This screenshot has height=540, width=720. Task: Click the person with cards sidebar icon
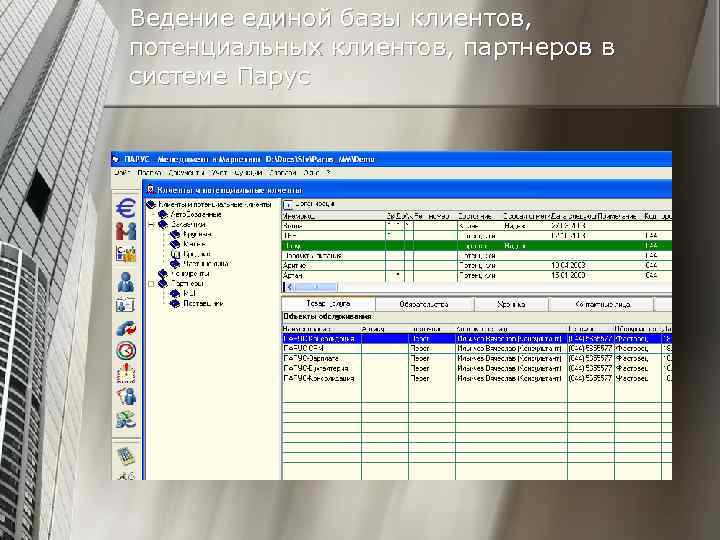[126, 396]
